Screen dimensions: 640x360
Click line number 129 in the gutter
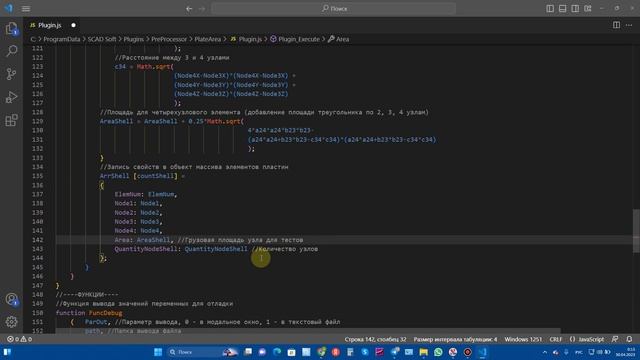[38, 121]
